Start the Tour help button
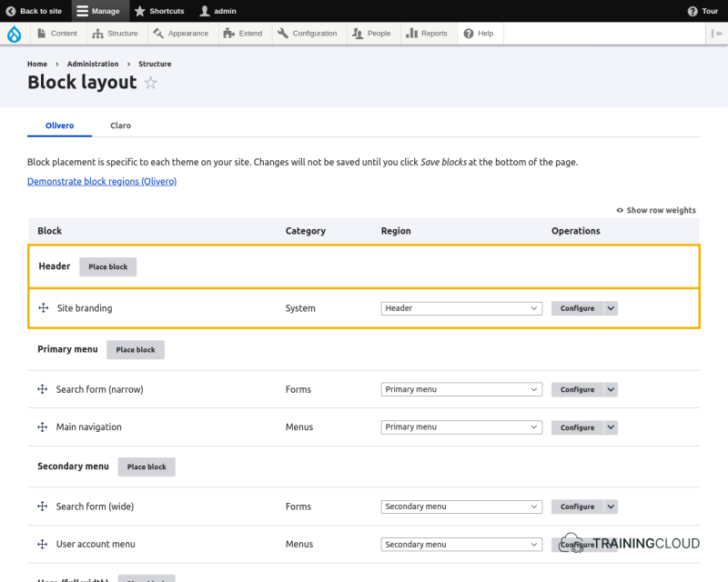 703,11
